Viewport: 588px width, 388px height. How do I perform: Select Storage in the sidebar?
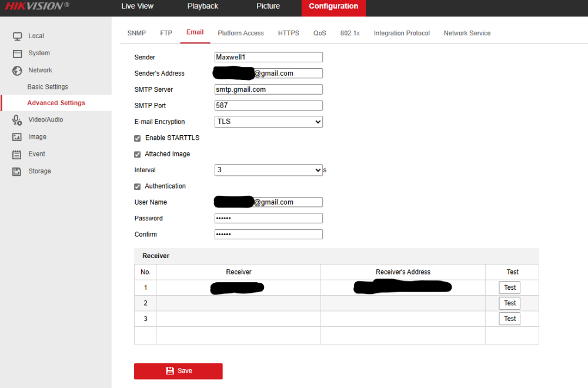click(39, 171)
